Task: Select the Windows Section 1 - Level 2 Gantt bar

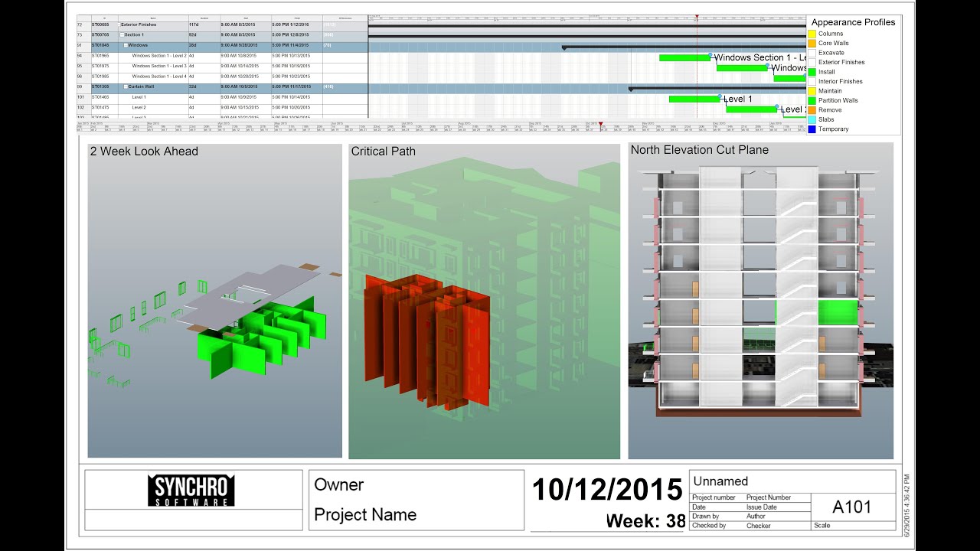Action: click(684, 57)
